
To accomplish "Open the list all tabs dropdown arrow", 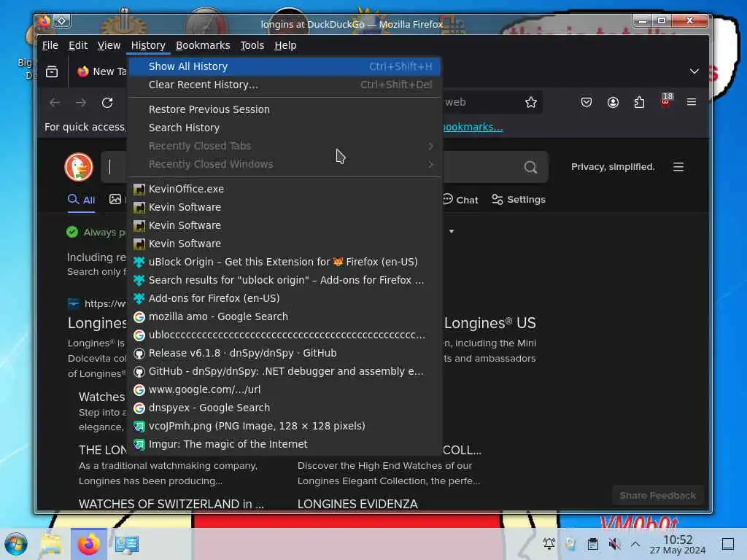I will click(694, 71).
